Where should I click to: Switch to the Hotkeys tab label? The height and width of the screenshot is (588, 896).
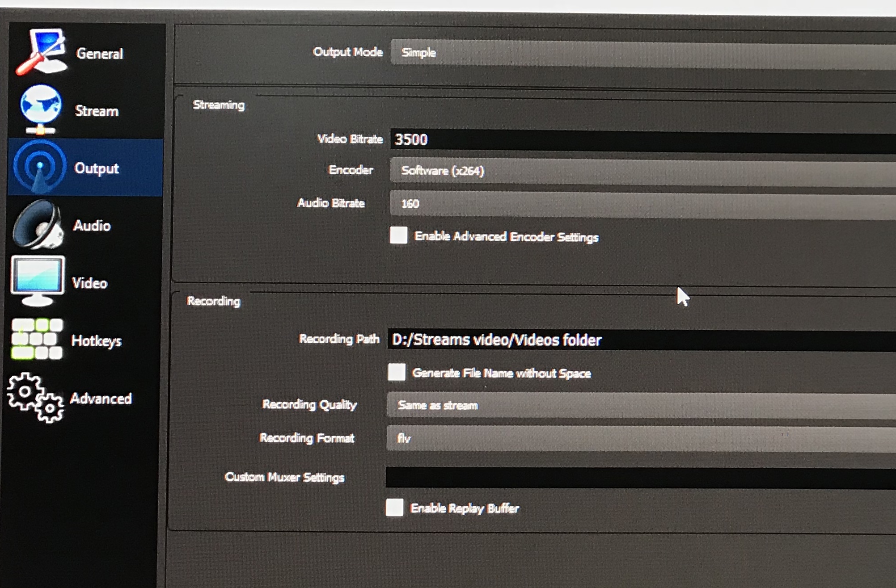(97, 341)
